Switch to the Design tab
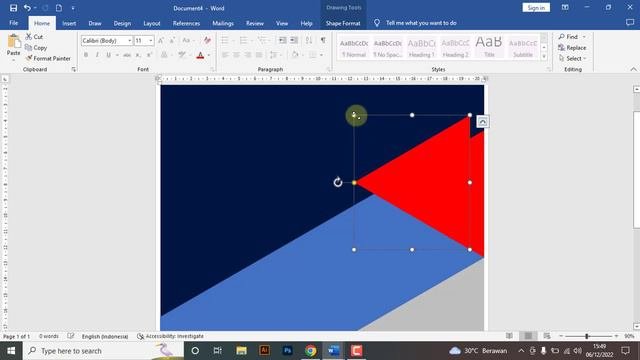The height and width of the screenshot is (360, 640). tap(122, 23)
